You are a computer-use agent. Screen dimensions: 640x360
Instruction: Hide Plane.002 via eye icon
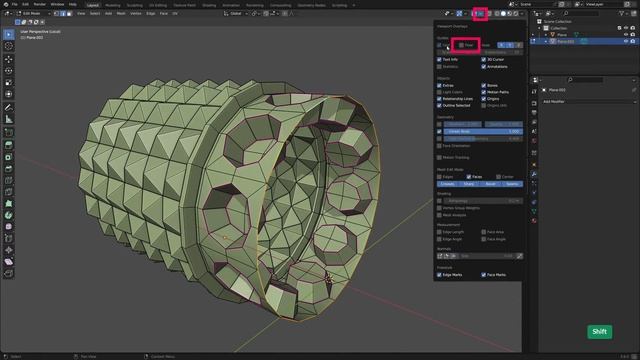[x=626, y=41]
